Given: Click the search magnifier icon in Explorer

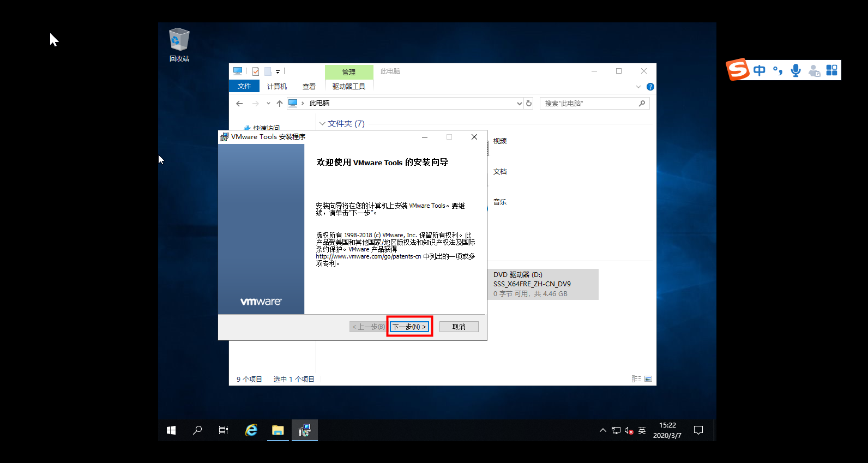Looking at the screenshot, I should click(x=642, y=104).
